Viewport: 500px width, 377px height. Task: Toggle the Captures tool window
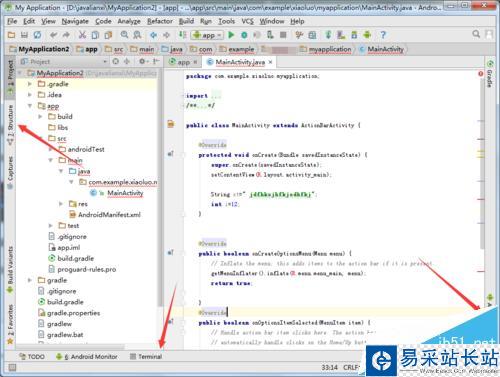point(10,172)
